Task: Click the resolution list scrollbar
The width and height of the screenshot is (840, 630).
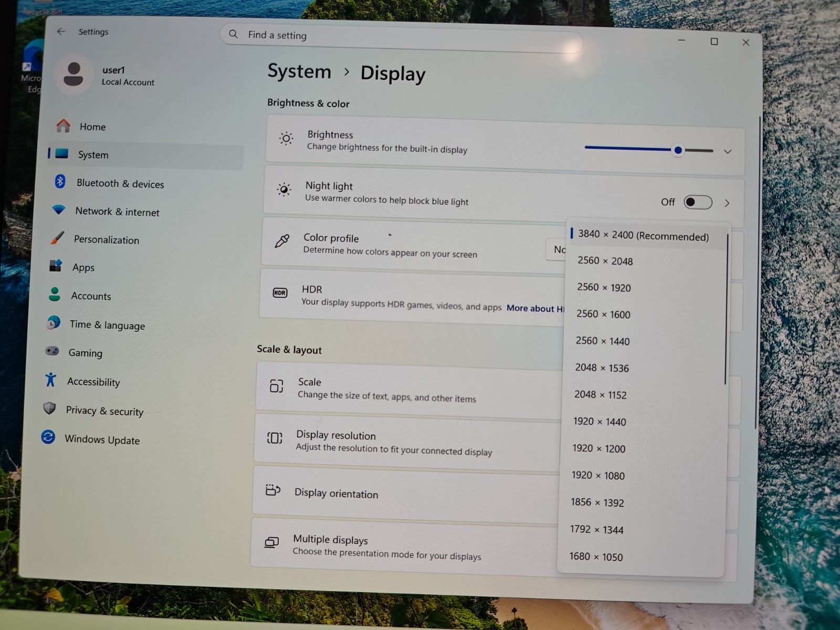Action: point(726,310)
